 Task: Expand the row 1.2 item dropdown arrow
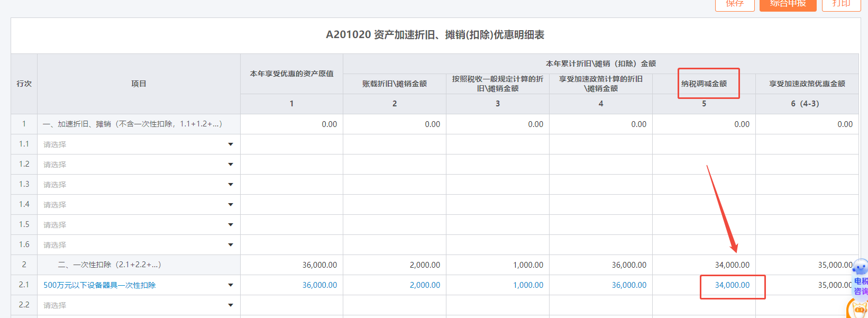pyautogui.click(x=231, y=165)
